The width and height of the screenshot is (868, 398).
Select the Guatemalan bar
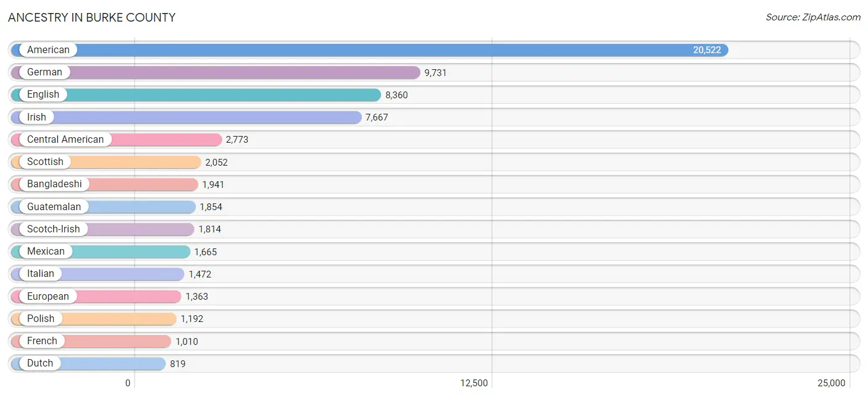(103, 207)
